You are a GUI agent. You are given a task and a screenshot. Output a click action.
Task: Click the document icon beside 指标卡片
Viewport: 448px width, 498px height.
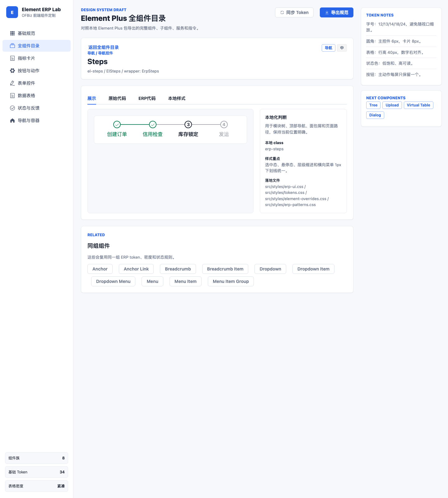[12, 58]
